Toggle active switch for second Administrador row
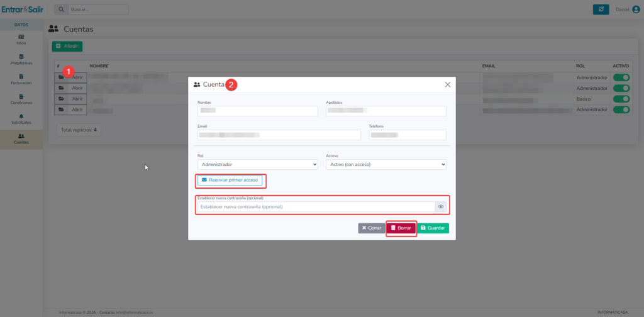The height and width of the screenshot is (317, 644). coord(621,88)
